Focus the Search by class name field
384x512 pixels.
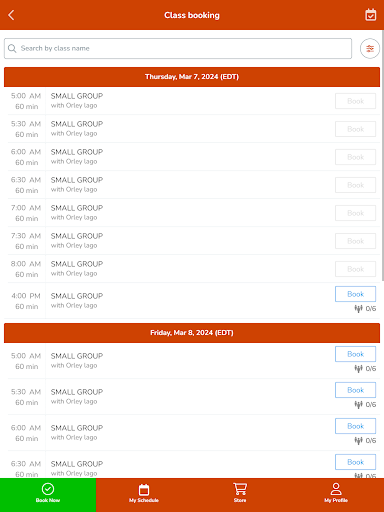click(x=178, y=49)
